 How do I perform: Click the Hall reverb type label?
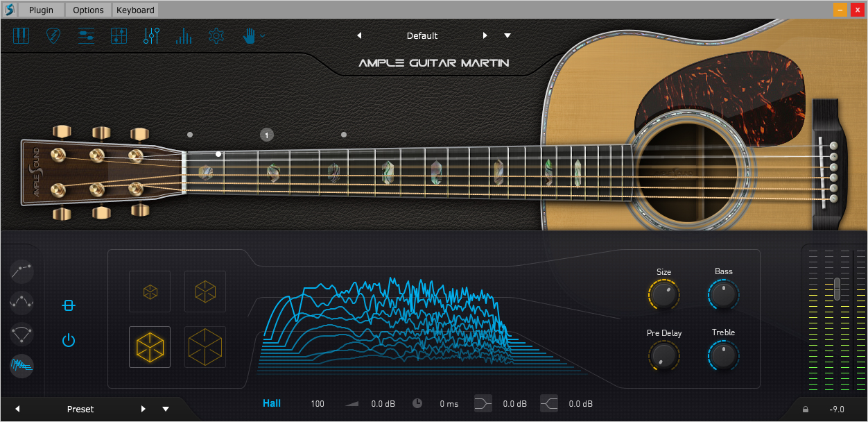(x=272, y=403)
